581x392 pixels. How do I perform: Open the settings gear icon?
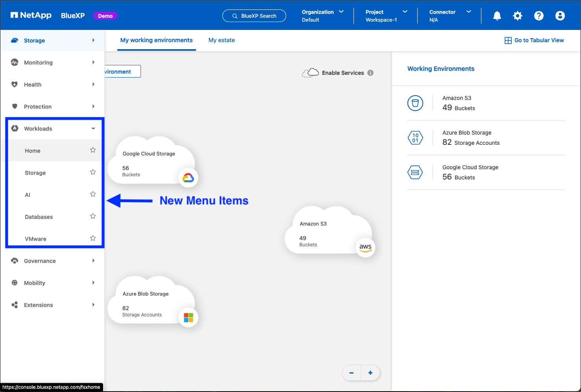(518, 16)
